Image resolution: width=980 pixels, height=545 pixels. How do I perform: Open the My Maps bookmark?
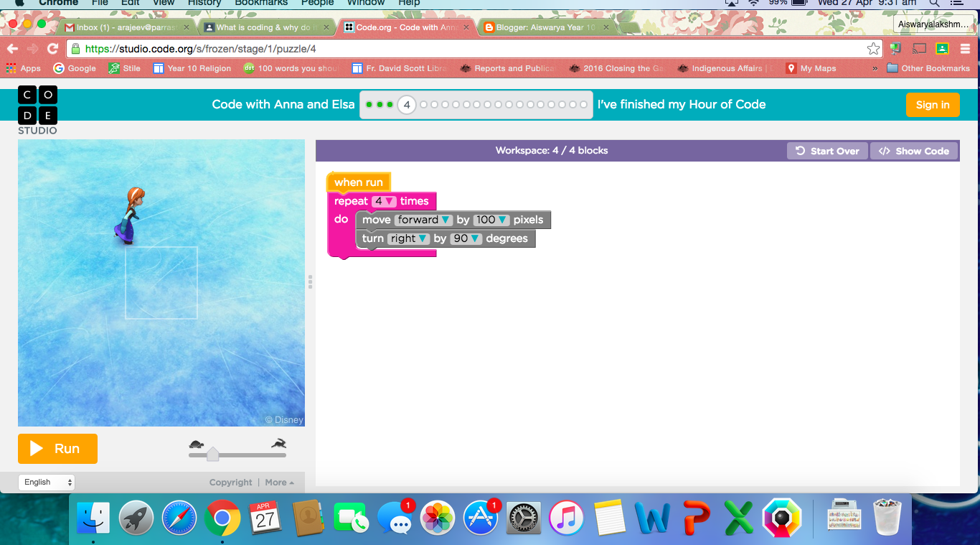click(x=811, y=68)
